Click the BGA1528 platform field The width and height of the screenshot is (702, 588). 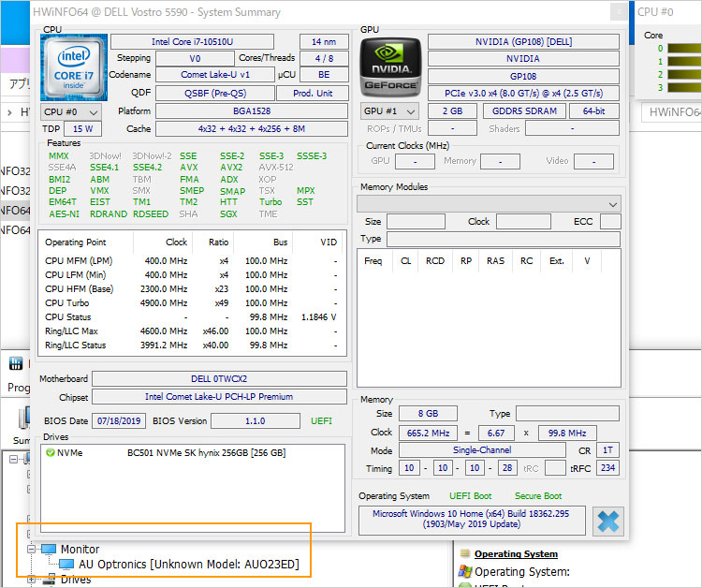click(x=252, y=111)
